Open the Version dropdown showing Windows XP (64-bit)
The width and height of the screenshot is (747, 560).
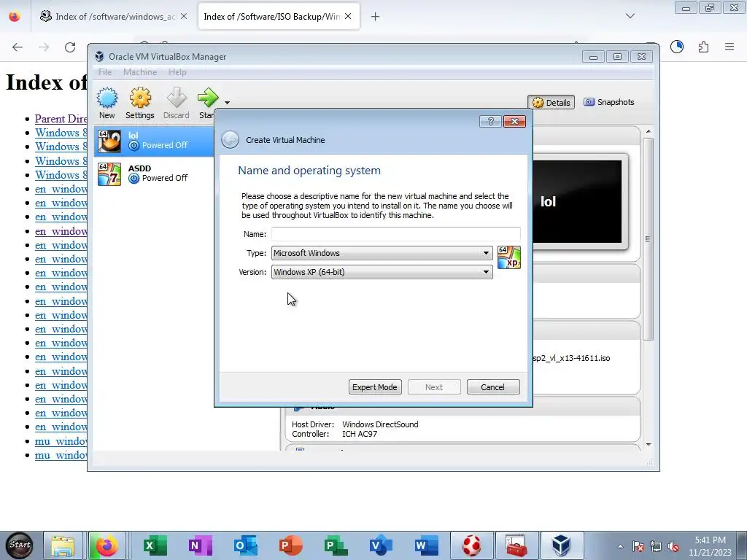point(382,272)
